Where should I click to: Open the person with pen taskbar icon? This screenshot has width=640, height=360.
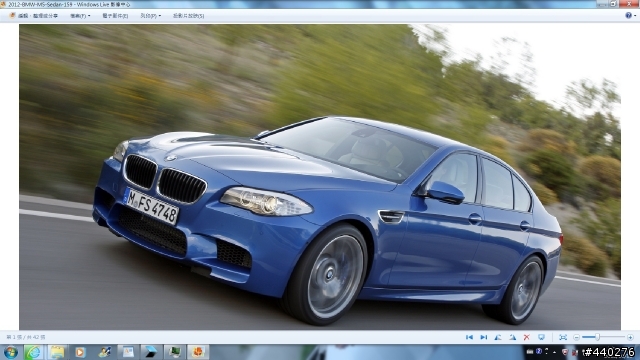click(104, 352)
